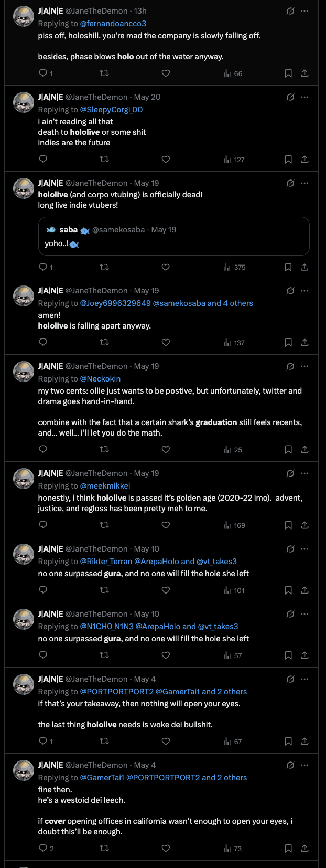Image resolution: width=326 pixels, height=868 pixels.
Task: Click the "and 4 others" recipients link
Action: click(230, 303)
